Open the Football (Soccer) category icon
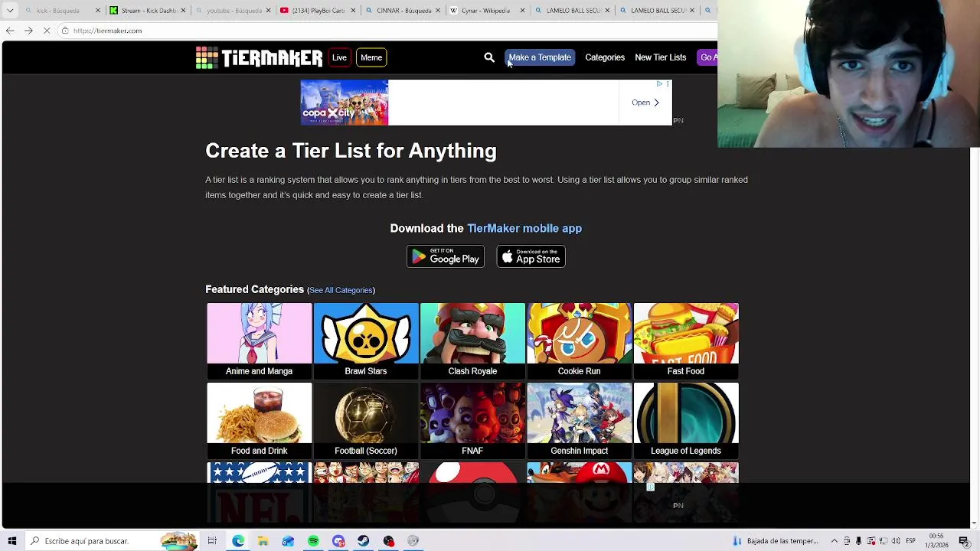This screenshot has width=980, height=551. pos(366,420)
